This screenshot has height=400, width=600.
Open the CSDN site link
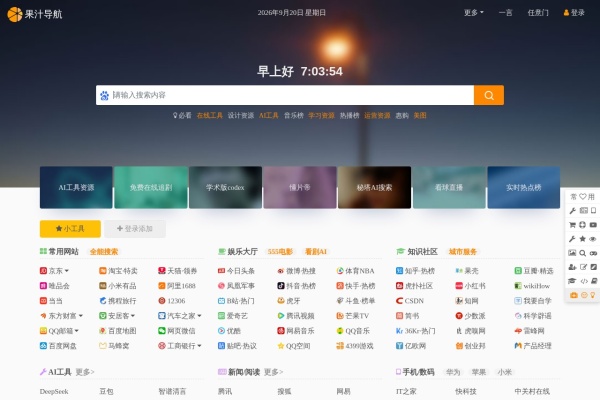[410, 301]
